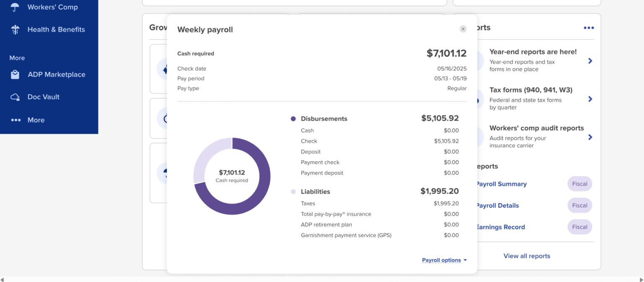
Task: Expand the Year-end reports item
Action: [590, 61]
